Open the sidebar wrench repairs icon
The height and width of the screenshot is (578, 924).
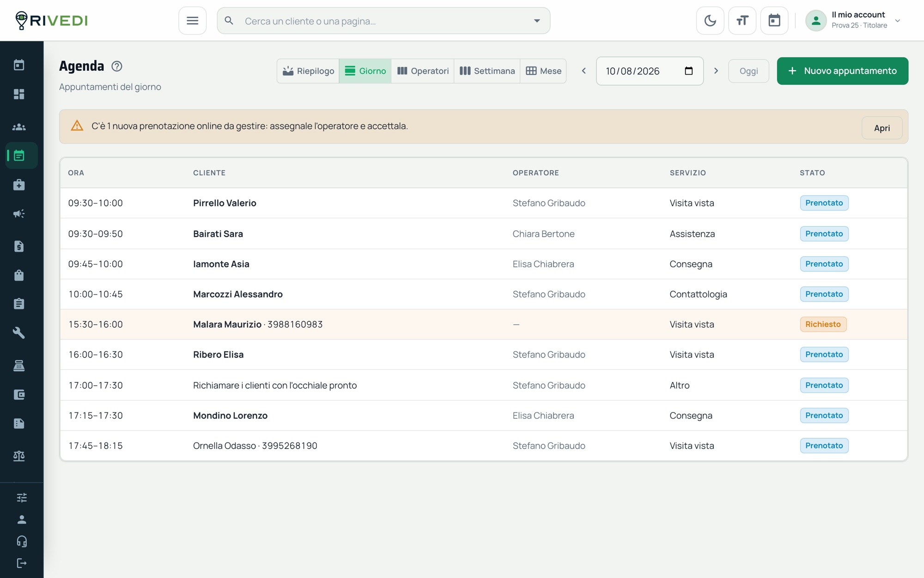pos(19,333)
